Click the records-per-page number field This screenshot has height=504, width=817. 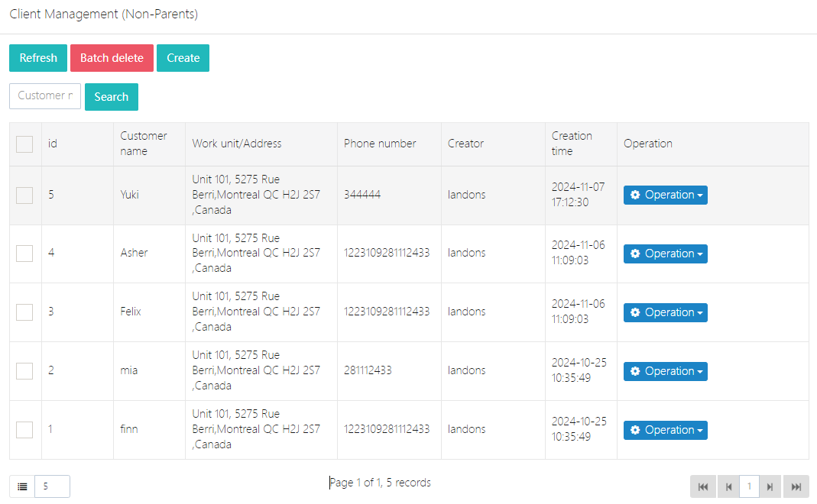(x=52, y=486)
